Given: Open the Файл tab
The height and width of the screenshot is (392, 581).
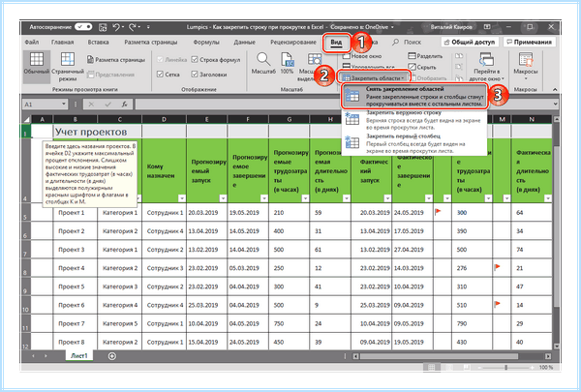Looking at the screenshot, I should click(32, 42).
